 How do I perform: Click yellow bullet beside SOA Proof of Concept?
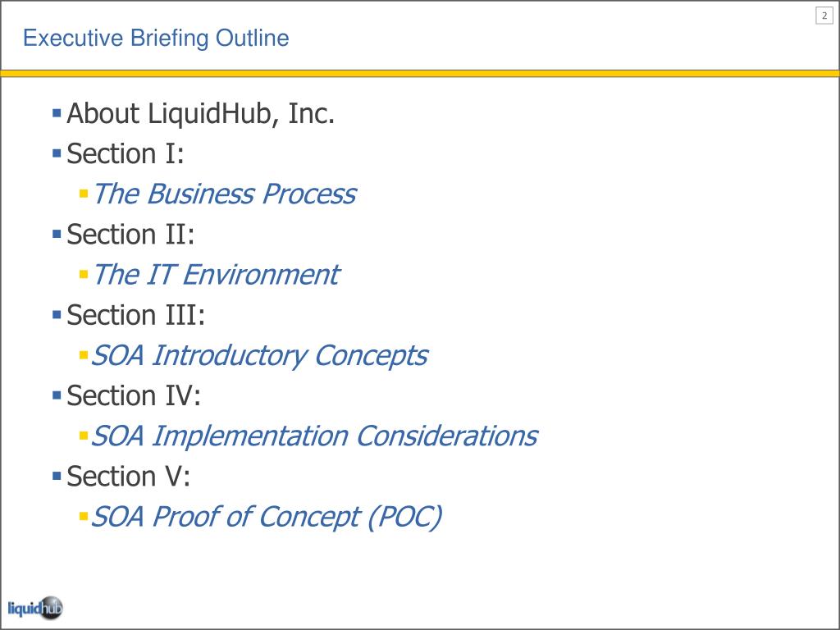(x=84, y=517)
